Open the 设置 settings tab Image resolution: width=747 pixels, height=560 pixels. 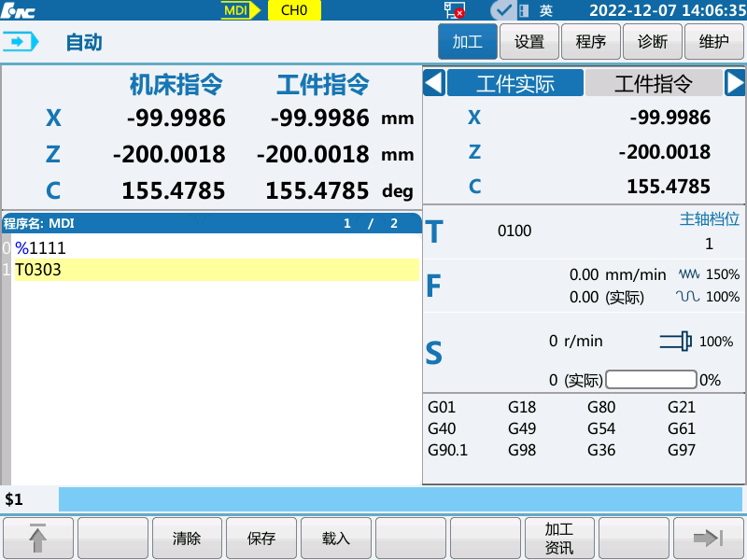pyautogui.click(x=529, y=42)
